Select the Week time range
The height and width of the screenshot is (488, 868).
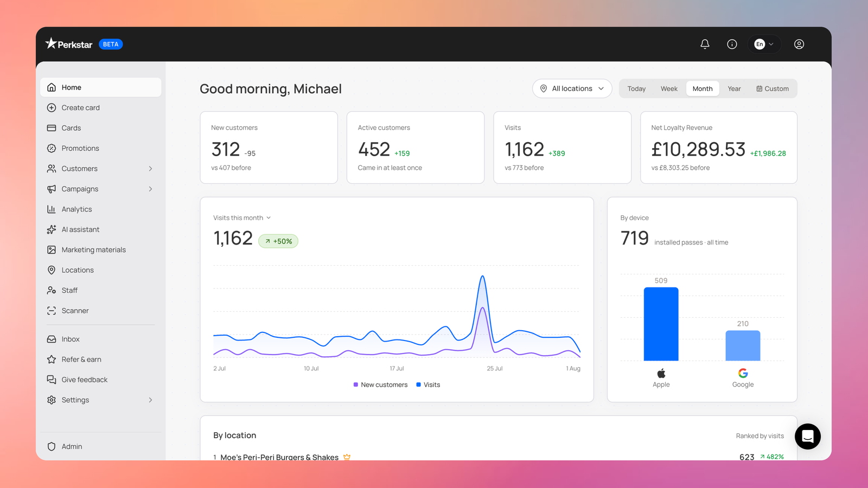click(x=669, y=89)
